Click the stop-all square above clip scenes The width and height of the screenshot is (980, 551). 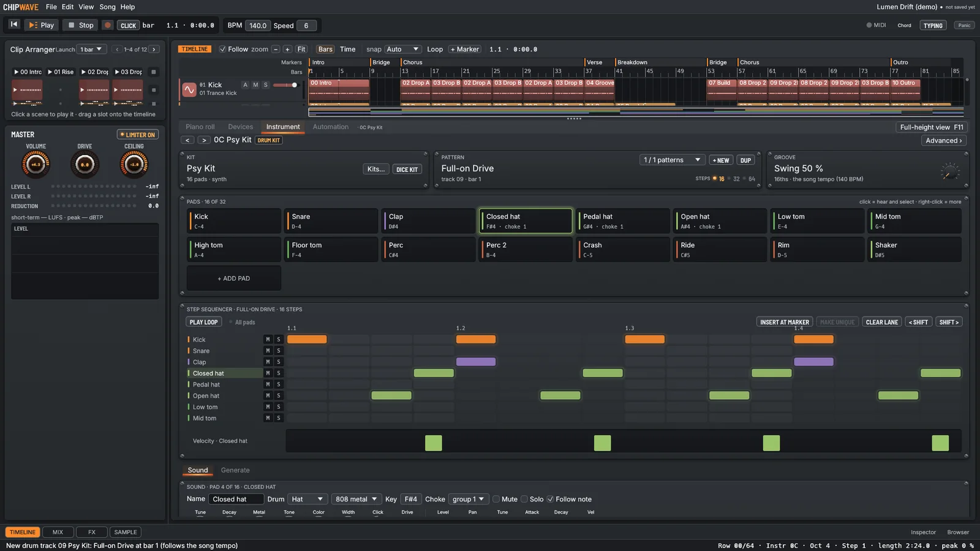(154, 72)
